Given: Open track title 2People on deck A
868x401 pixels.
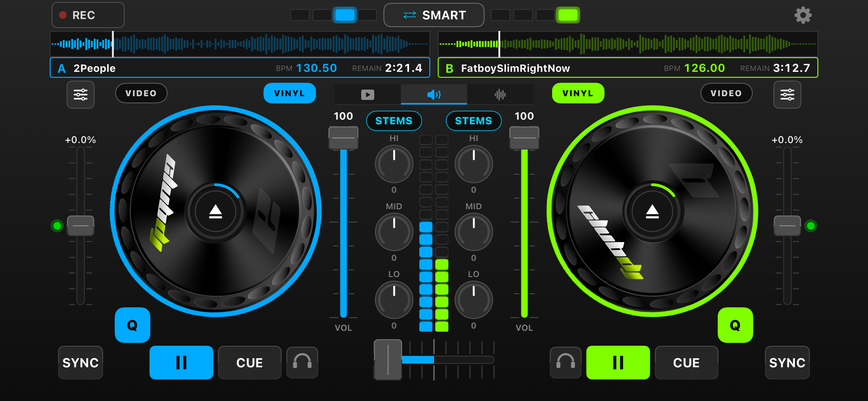Looking at the screenshot, I should pos(95,68).
